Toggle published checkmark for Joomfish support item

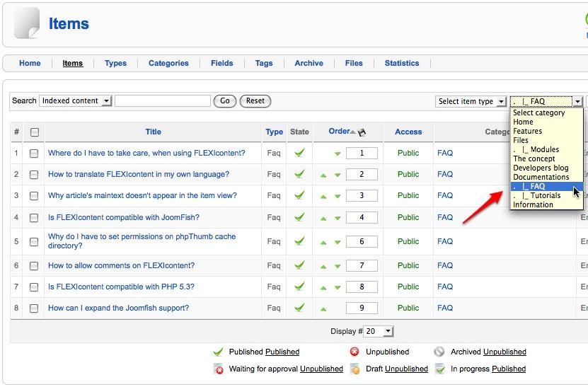pos(299,308)
